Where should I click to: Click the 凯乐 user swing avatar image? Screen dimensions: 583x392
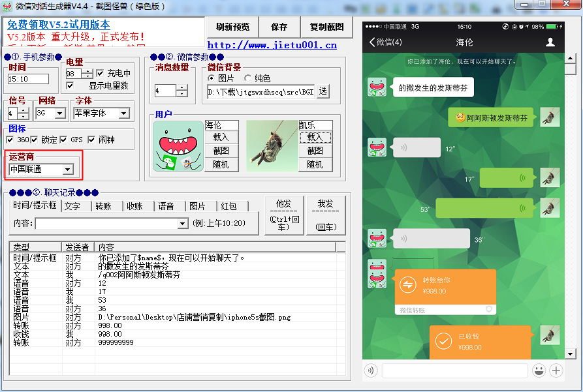coord(272,146)
